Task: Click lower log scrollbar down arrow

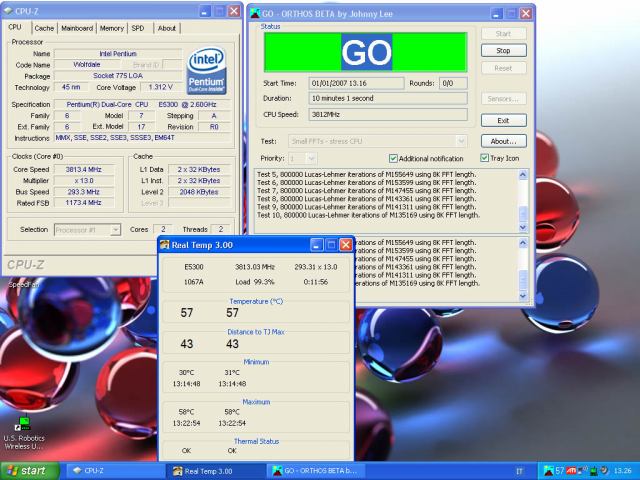Action: (523, 296)
